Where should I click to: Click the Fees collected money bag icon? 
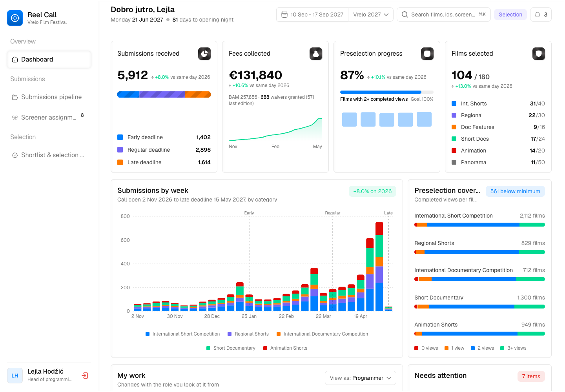tap(316, 54)
